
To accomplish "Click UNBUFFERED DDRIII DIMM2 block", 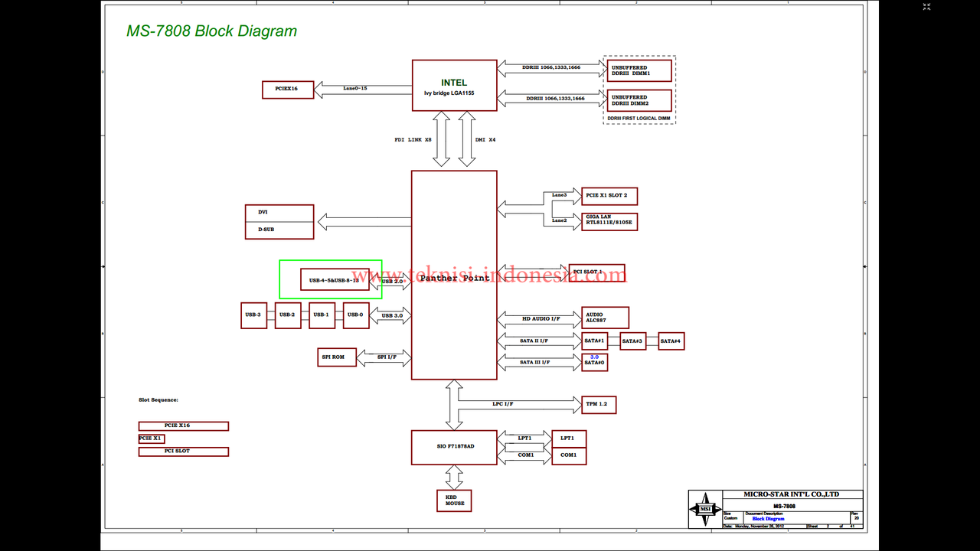I will coord(639,100).
